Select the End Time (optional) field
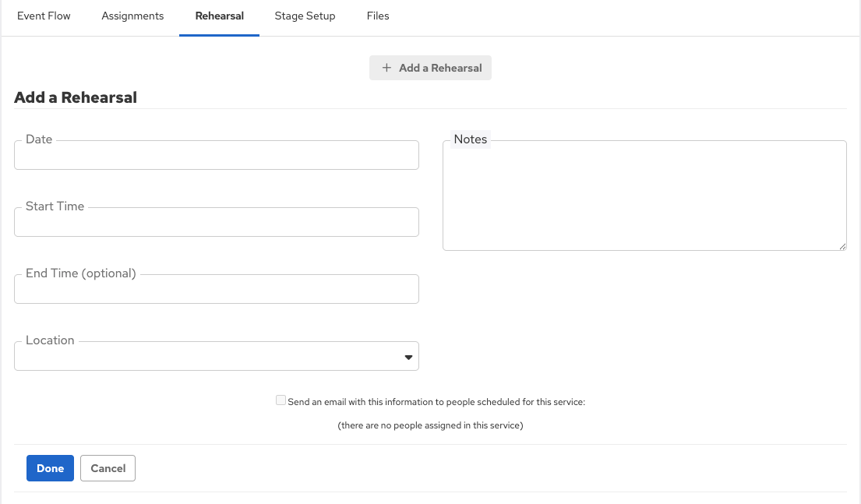Screen dimensions: 861x504 click(216, 290)
